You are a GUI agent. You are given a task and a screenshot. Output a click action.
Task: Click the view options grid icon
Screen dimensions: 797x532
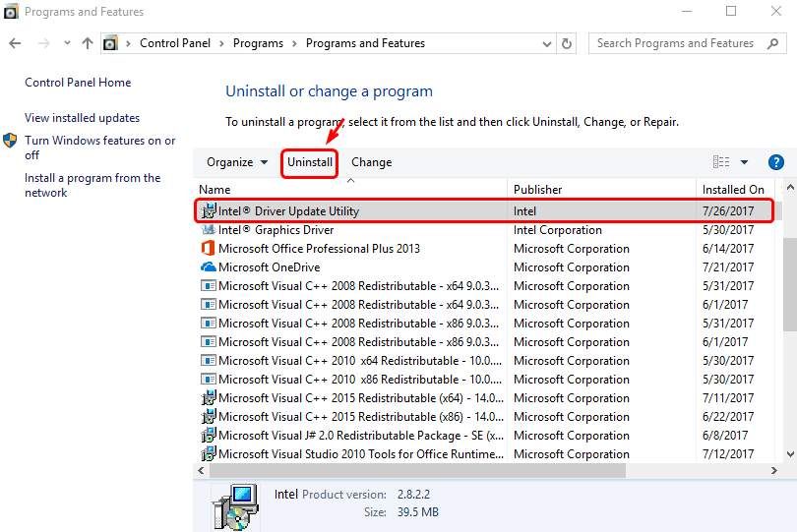pyautogui.click(x=721, y=162)
